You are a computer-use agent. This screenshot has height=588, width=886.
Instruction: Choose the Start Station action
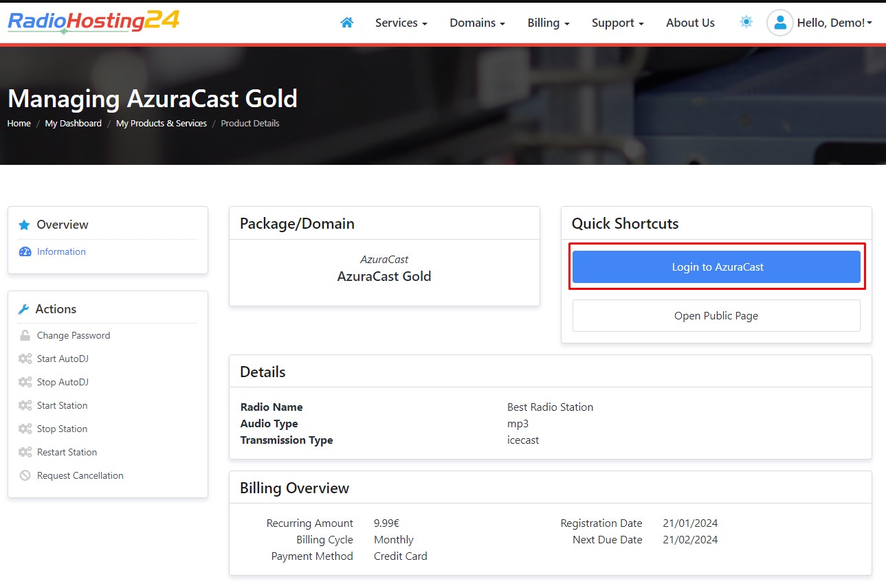tap(63, 405)
